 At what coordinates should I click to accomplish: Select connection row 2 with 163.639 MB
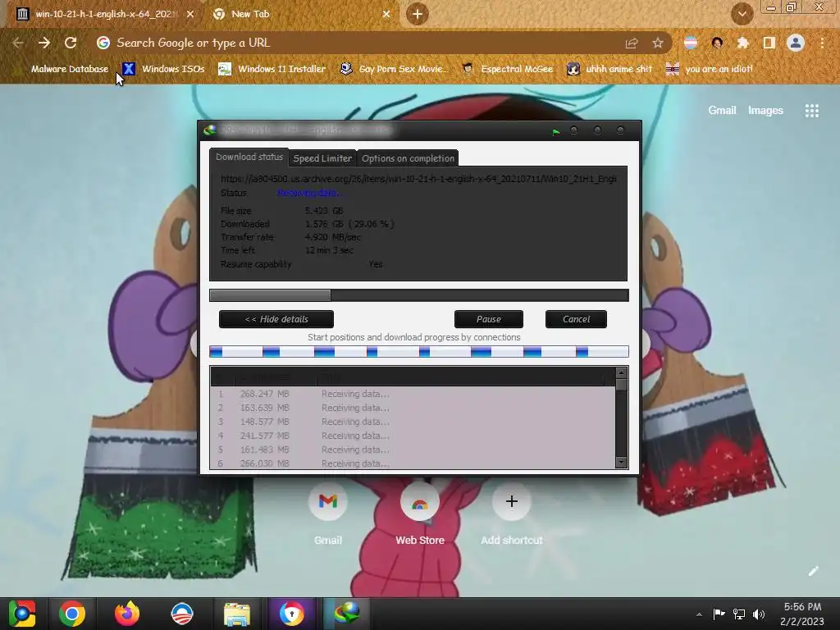coord(413,408)
